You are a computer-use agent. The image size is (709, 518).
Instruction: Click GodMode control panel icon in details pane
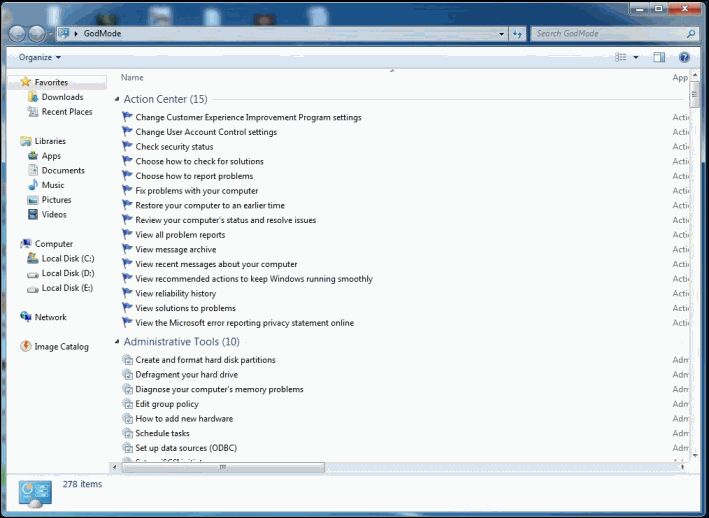tap(35, 494)
